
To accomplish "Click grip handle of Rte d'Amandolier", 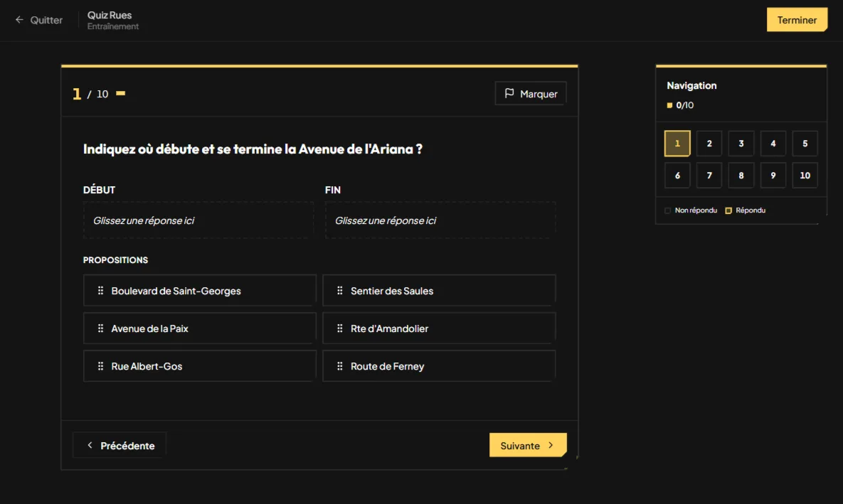I will coord(340,328).
